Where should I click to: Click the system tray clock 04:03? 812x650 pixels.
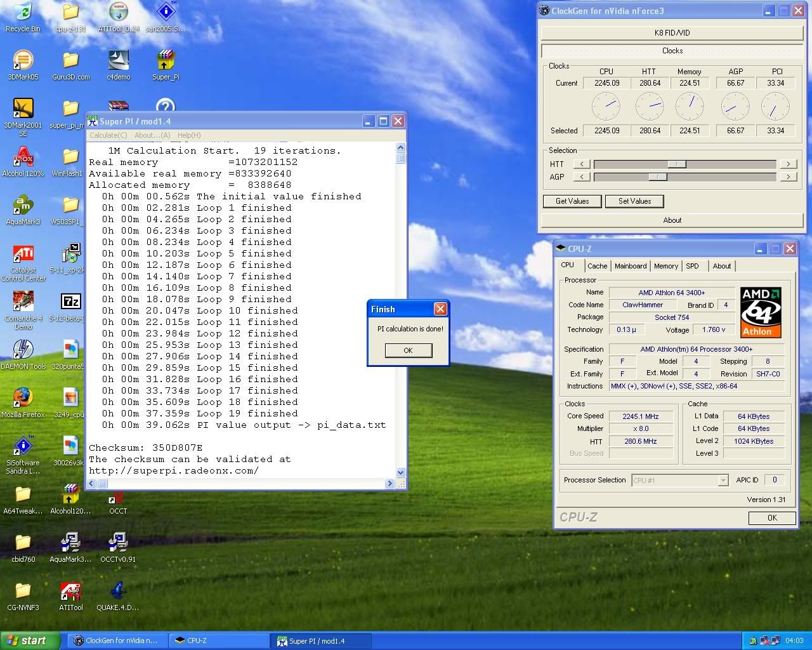(794, 641)
